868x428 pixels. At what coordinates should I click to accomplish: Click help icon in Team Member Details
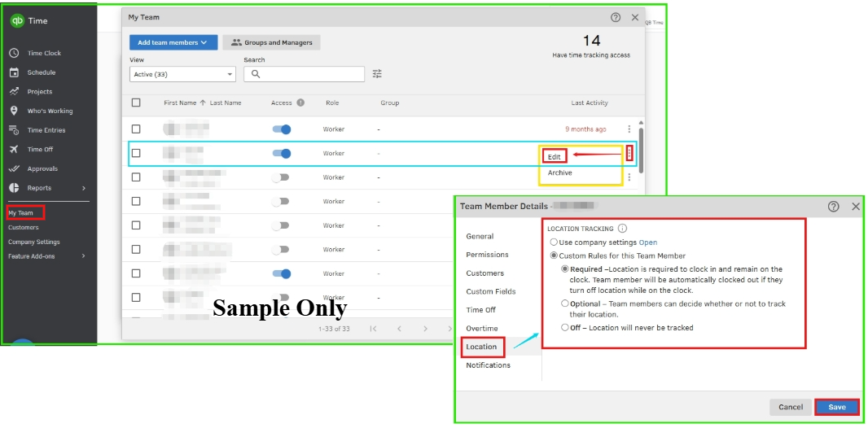[x=833, y=206]
